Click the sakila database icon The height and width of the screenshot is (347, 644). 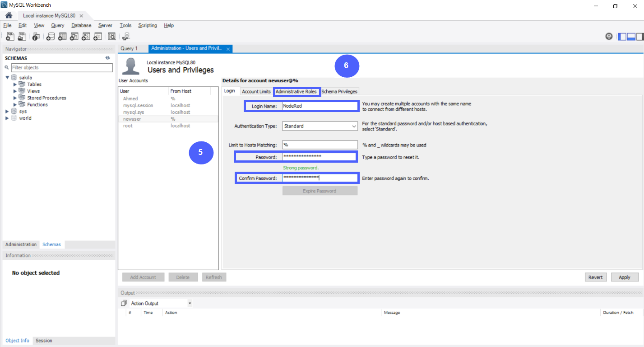tap(14, 78)
